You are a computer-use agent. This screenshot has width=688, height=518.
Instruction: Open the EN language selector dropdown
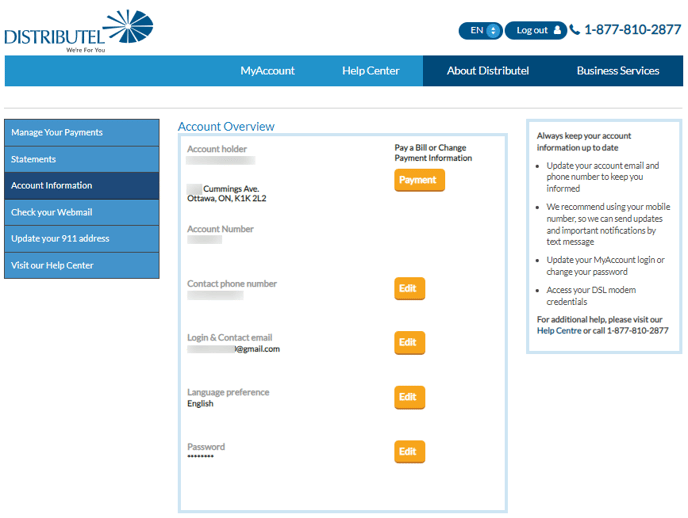coord(480,30)
